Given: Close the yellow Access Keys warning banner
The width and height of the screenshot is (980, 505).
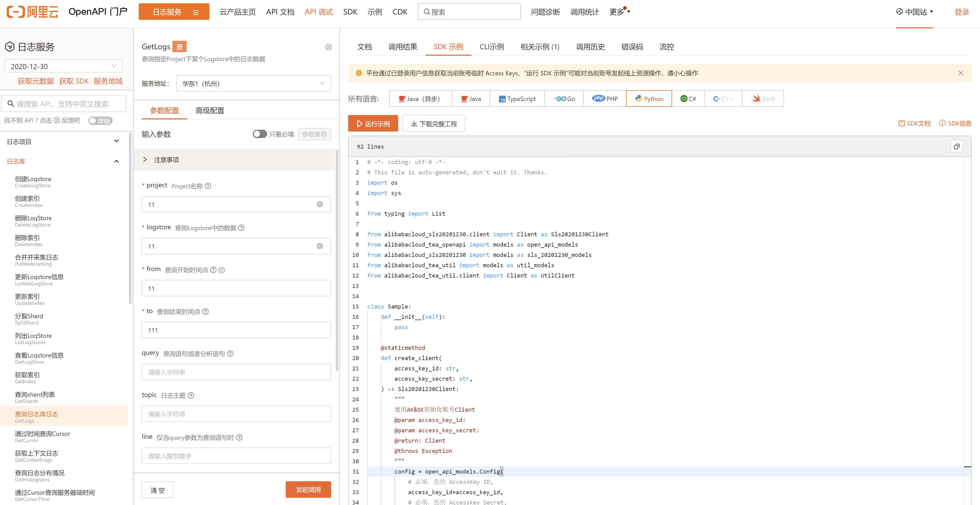Looking at the screenshot, I should (x=961, y=73).
